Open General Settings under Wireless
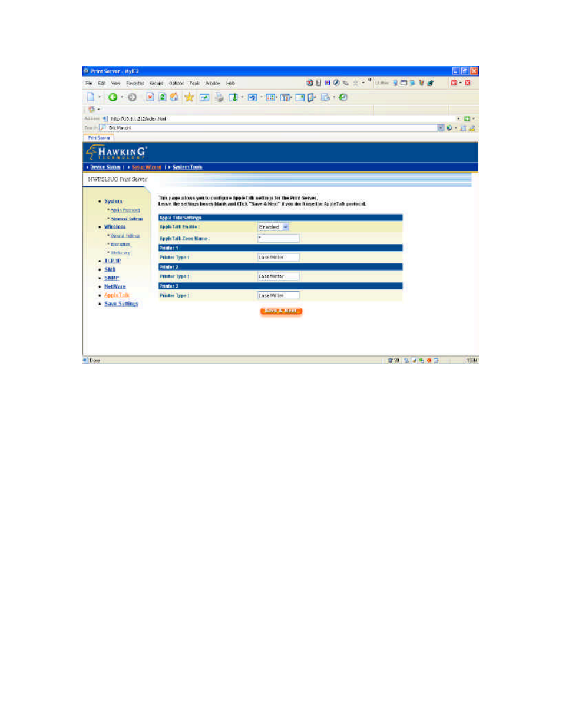Image resolution: width=562 pixels, height=728 pixels. (125, 235)
